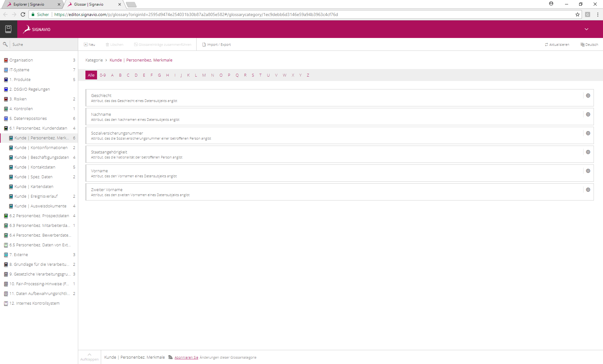
Task: Open the Deutsch language selector
Action: coord(589,45)
